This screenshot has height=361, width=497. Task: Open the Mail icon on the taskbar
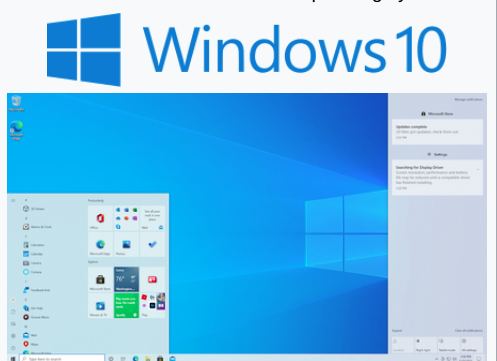point(172,359)
